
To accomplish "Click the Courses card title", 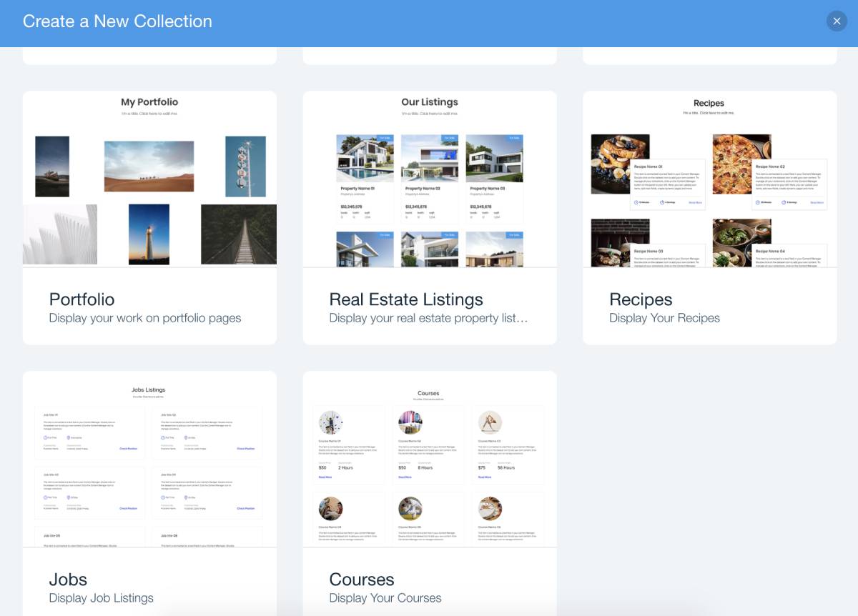I will [x=362, y=580].
